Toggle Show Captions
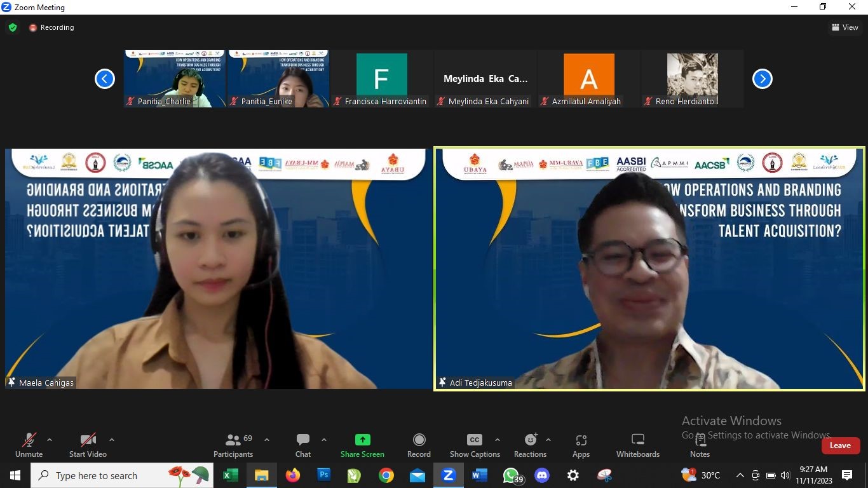Viewport: 868px width, 488px height. coord(475,445)
